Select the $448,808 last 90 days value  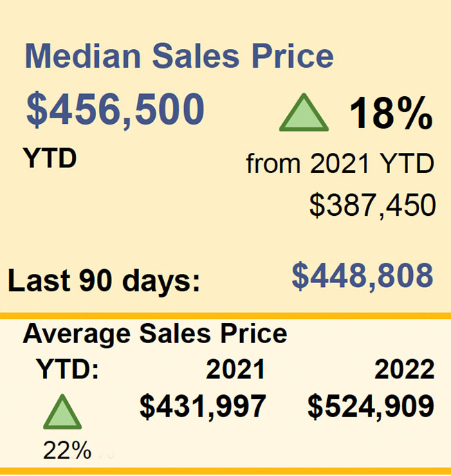362,275
